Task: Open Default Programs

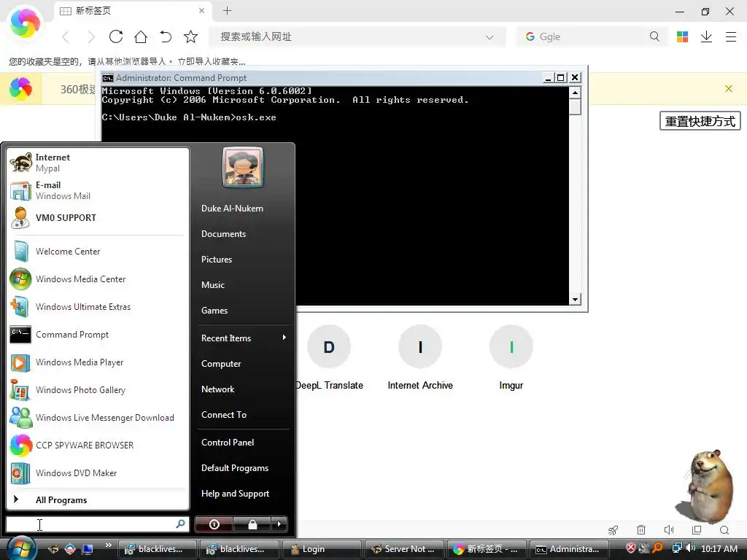Action: click(234, 468)
